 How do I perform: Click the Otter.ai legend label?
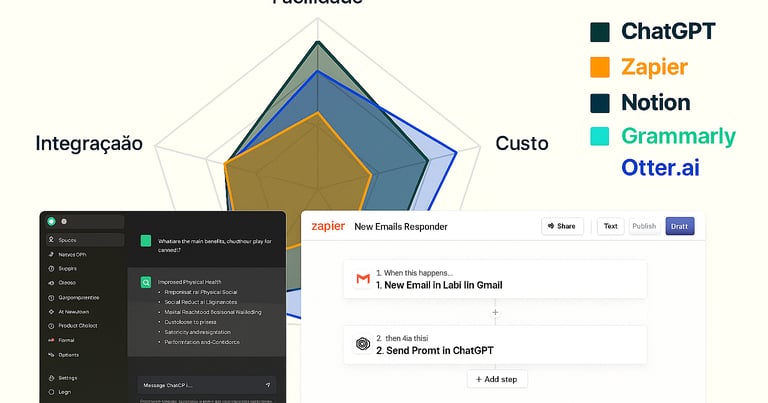pyautogui.click(x=660, y=167)
